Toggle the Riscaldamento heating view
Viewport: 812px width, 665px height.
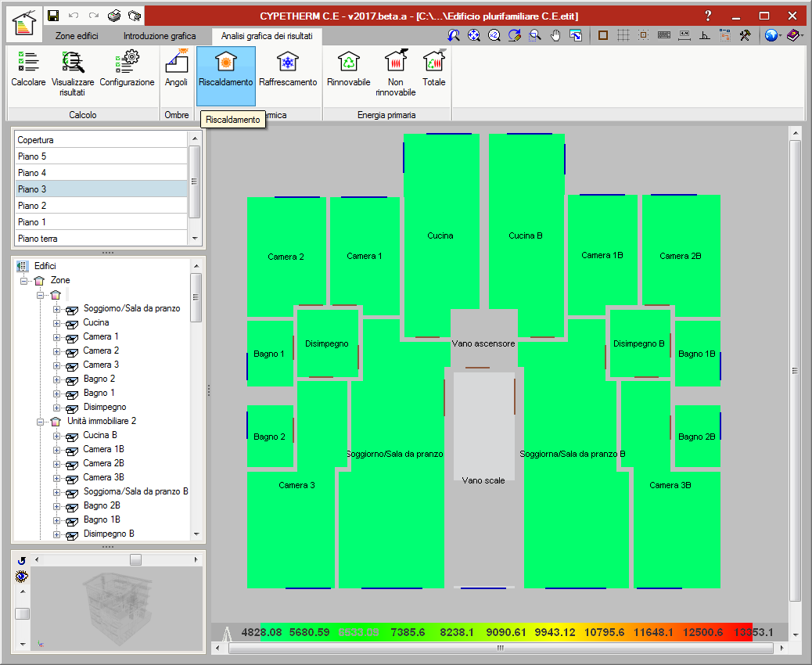click(226, 75)
